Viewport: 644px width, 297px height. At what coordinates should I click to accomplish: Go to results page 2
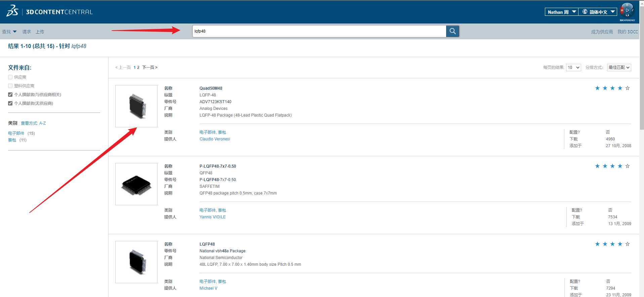(138, 68)
